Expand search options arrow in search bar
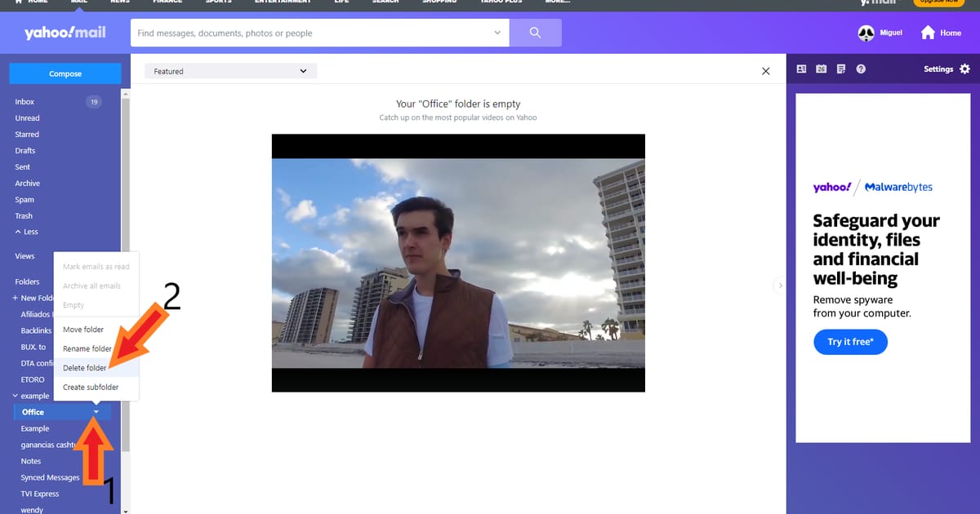980x514 pixels. (x=497, y=33)
